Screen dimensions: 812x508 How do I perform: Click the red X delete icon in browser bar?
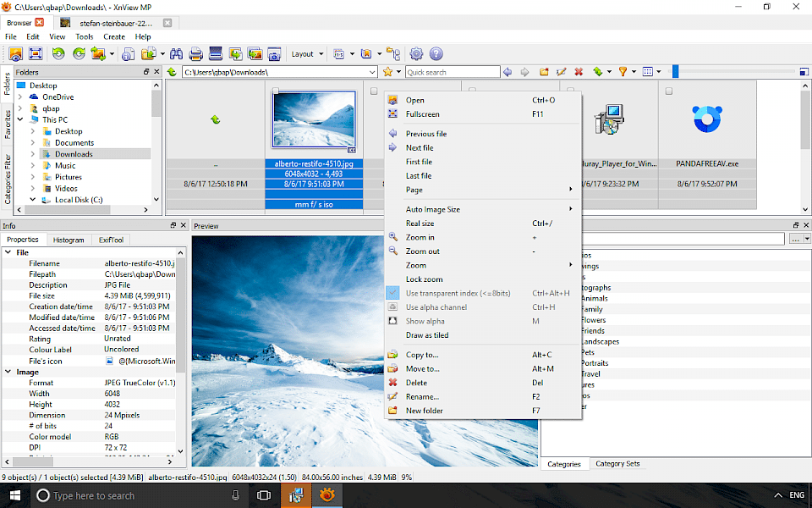point(579,72)
